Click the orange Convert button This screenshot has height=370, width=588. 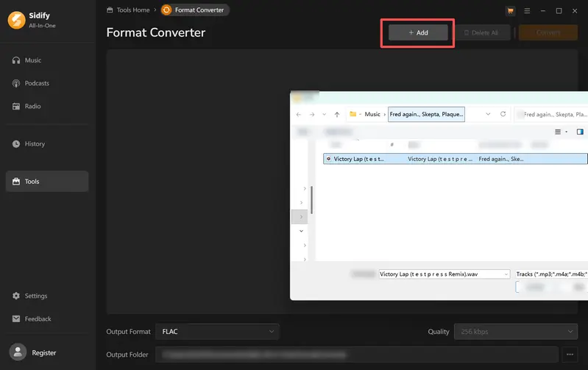coord(548,32)
